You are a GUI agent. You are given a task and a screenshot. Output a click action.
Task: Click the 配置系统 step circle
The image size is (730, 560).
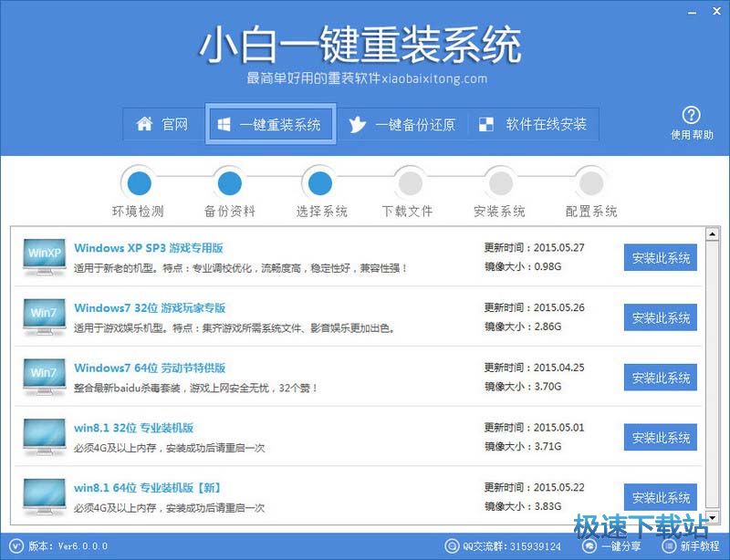click(x=591, y=183)
